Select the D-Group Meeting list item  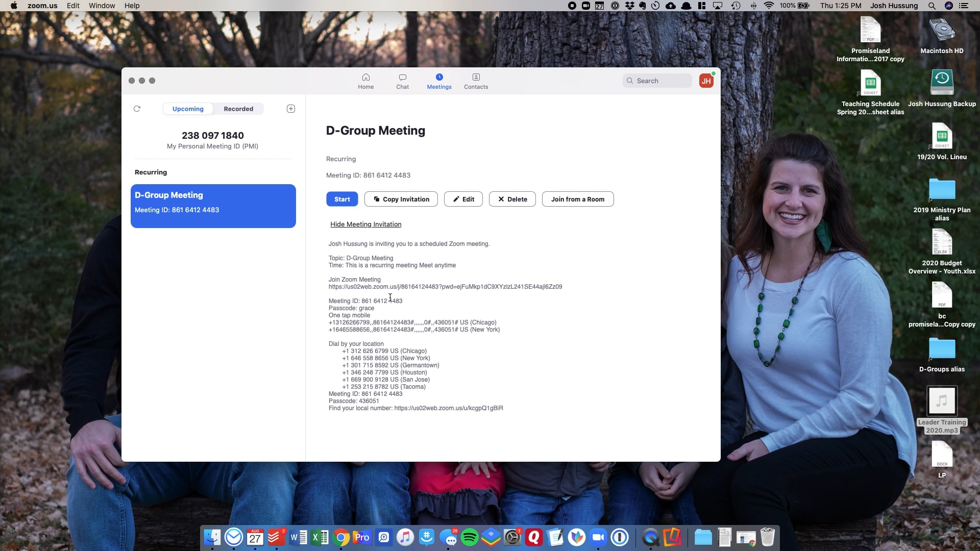click(213, 206)
